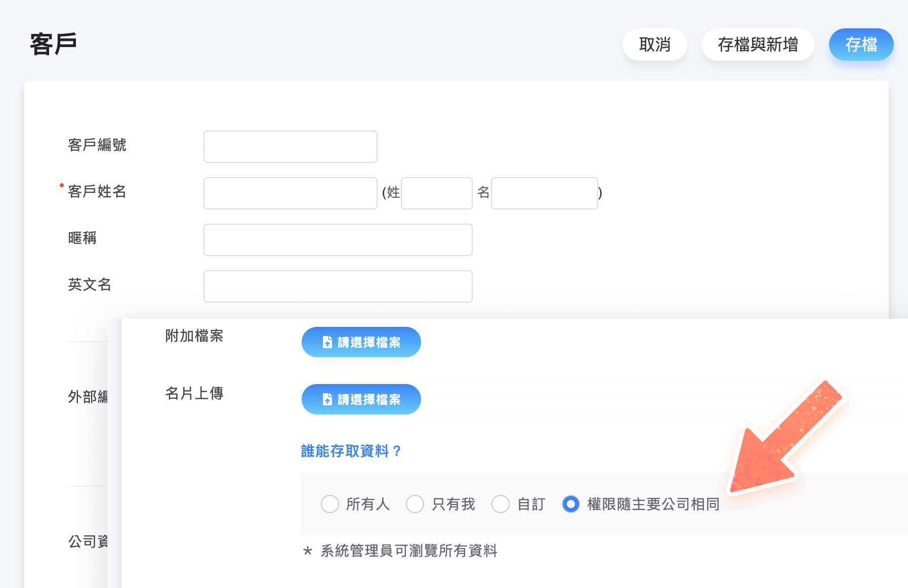This screenshot has height=588, width=908.
Task: Select the 所有人 radio button
Action: [330, 504]
